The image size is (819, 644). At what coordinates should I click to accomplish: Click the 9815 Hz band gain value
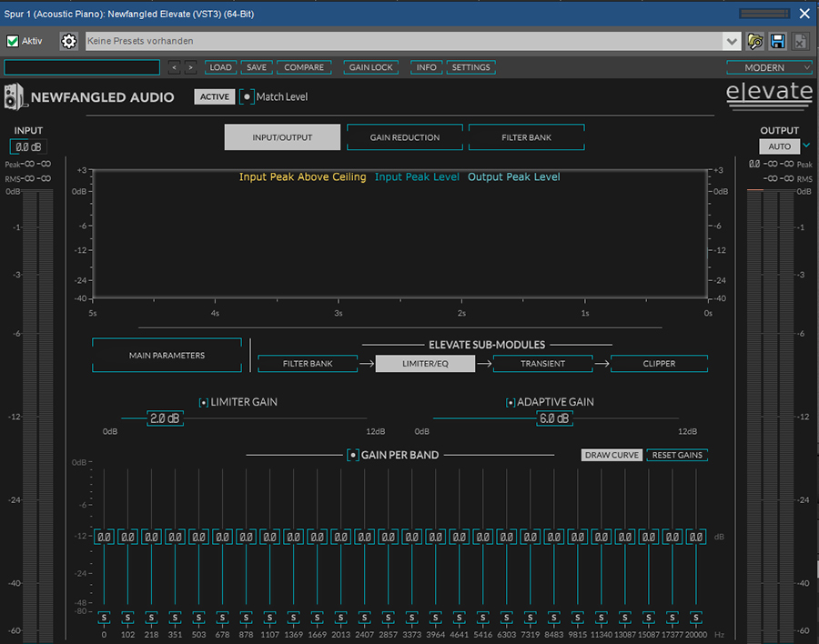(578, 537)
